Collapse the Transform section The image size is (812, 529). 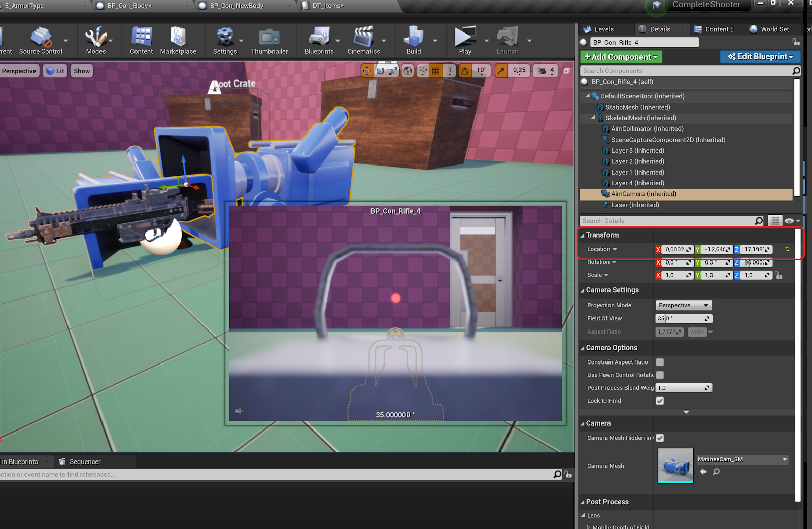tap(582, 235)
